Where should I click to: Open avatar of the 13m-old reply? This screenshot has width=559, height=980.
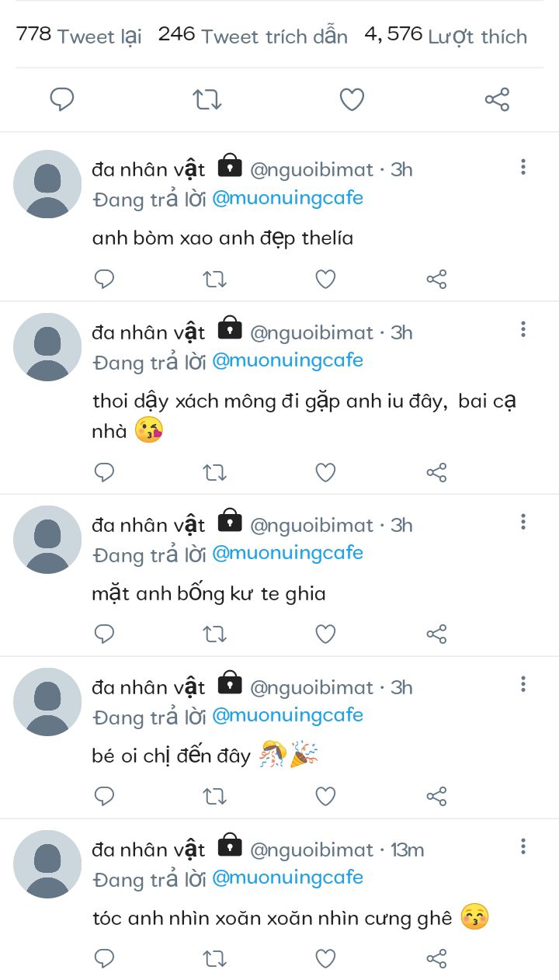coord(47,864)
